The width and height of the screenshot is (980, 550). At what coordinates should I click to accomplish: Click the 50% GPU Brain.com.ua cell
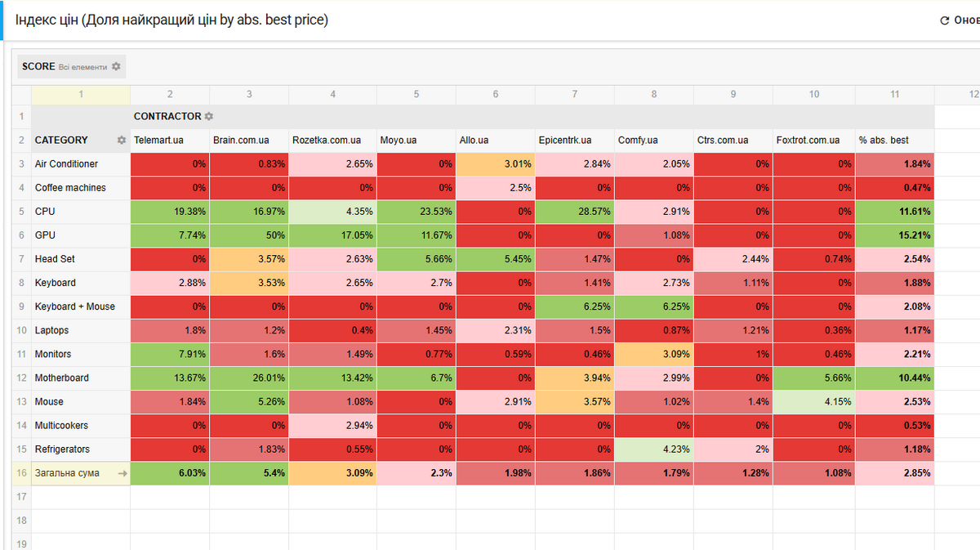click(249, 235)
